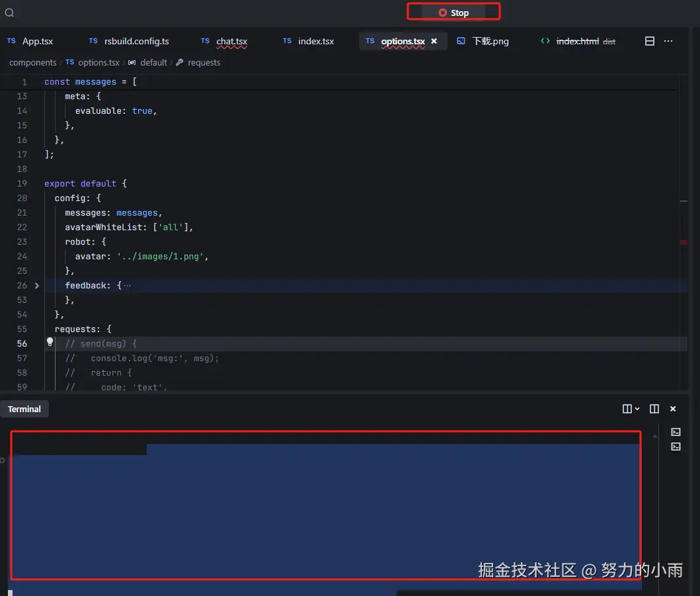Open the requests breadcrumb dropdown

coord(204,62)
